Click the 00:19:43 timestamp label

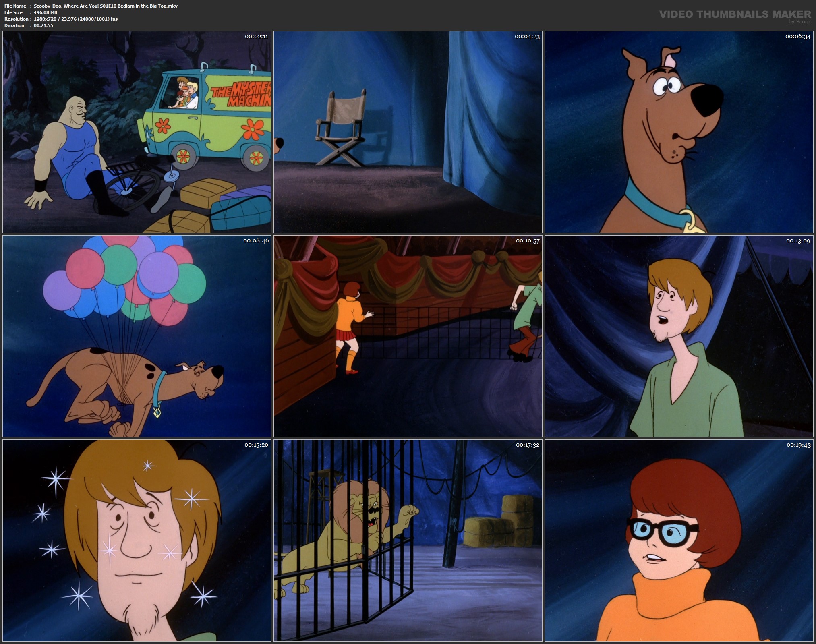[x=798, y=445]
